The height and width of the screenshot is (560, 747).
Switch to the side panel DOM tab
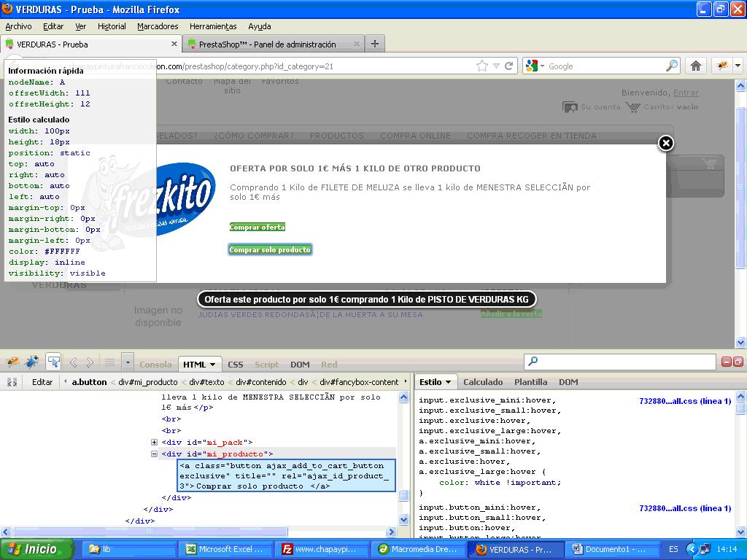[568, 382]
